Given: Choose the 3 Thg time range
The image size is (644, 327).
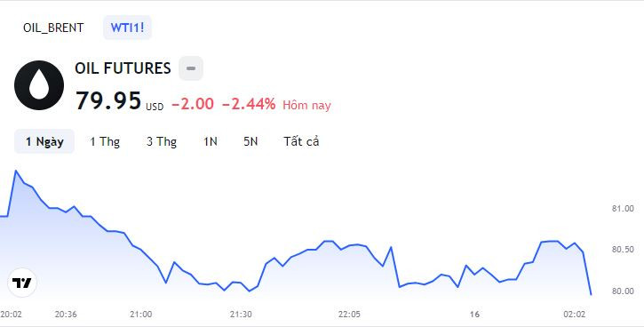Looking at the screenshot, I should tap(162, 141).
